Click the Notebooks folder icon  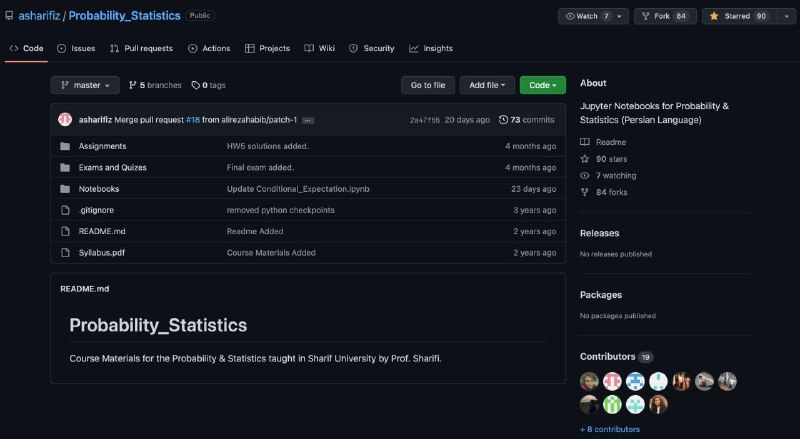click(x=65, y=189)
